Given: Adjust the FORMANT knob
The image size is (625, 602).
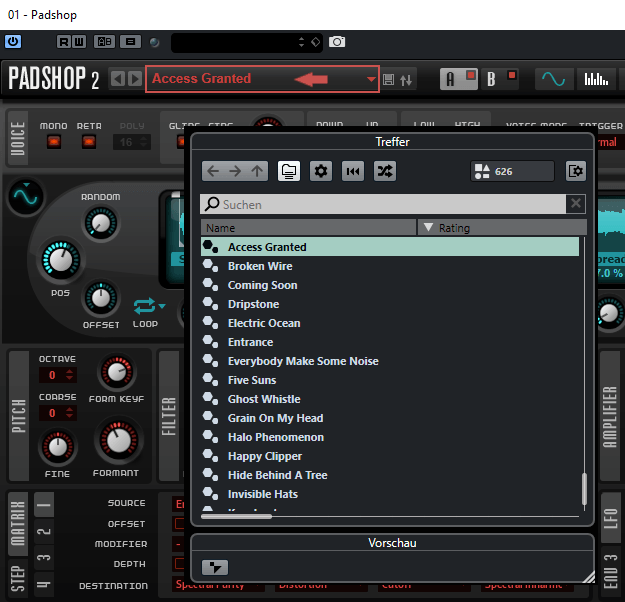Looking at the screenshot, I should (x=118, y=440).
